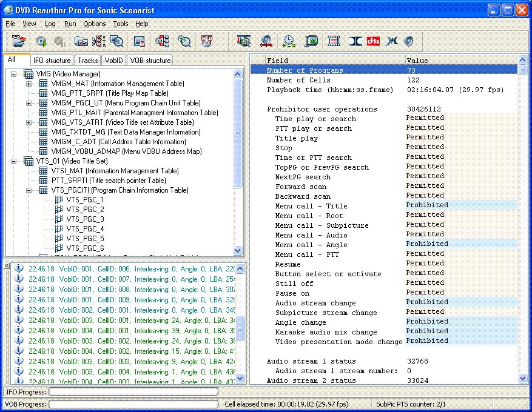Click the disc tree structure icon
The height and width of the screenshot is (412, 532).
point(162,41)
